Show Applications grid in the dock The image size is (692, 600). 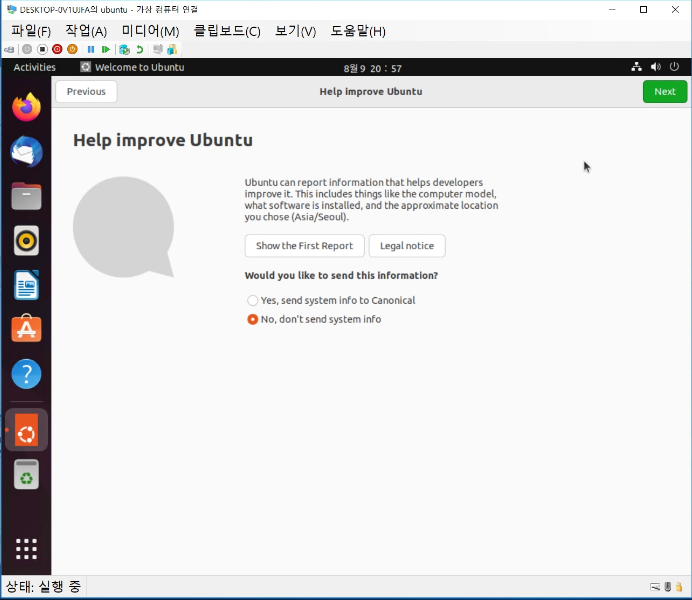(26, 549)
